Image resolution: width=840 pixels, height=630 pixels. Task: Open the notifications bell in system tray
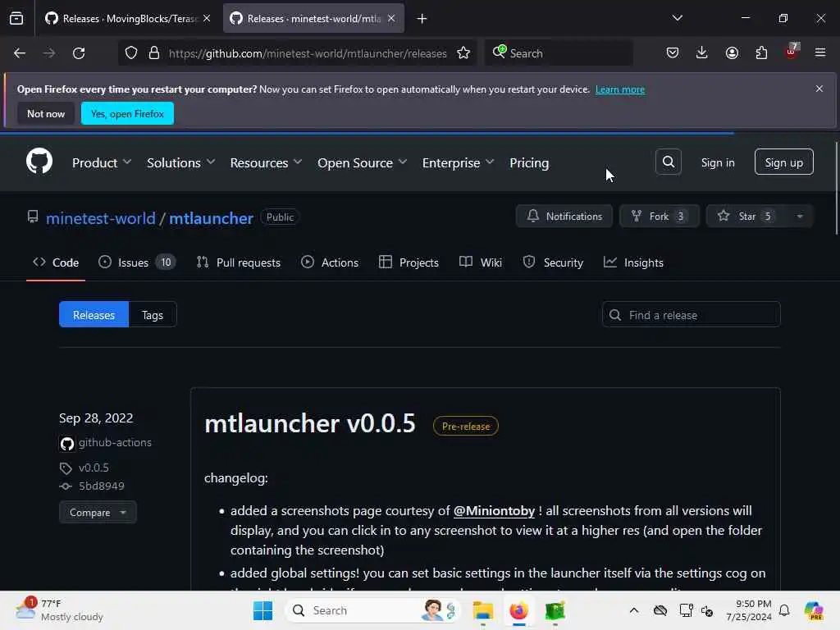coord(784,610)
